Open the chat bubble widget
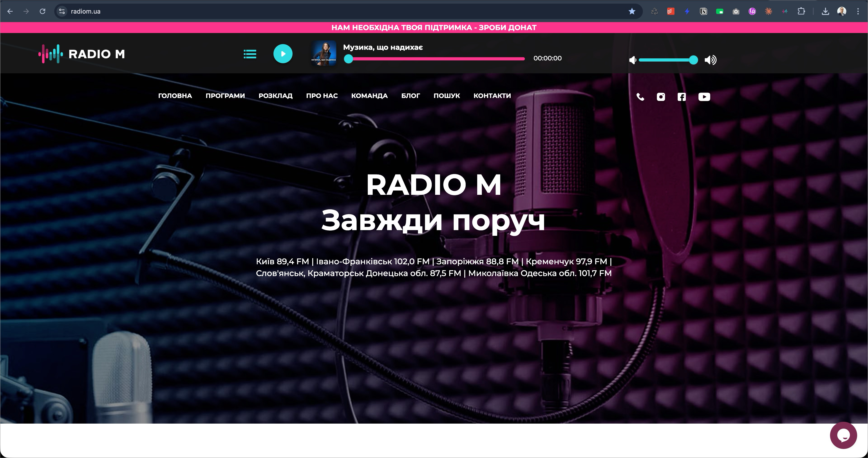Viewport: 868px width, 458px height. coord(843,435)
